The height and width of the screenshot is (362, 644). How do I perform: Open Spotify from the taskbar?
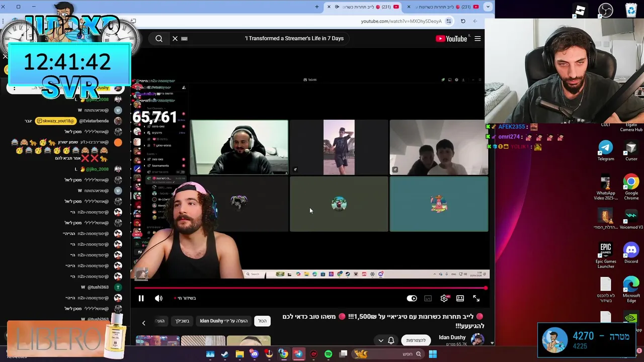click(x=329, y=354)
